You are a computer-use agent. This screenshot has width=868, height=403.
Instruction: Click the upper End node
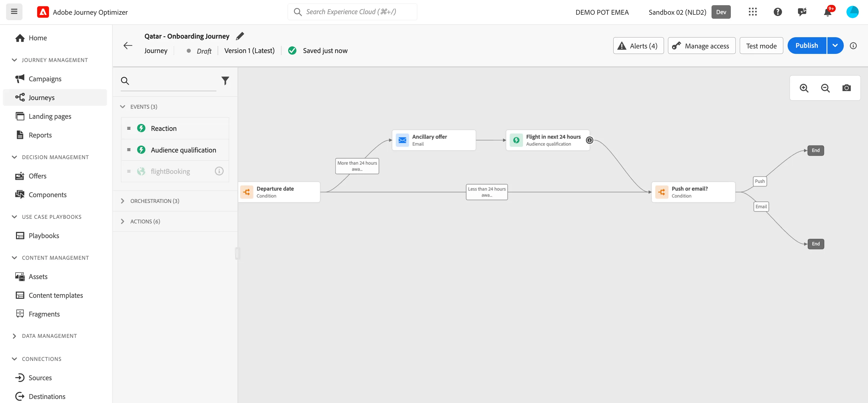[816, 150]
